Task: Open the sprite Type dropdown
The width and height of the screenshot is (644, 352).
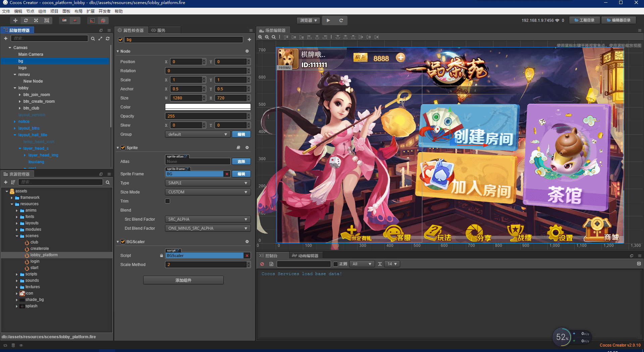Action: (x=208, y=183)
